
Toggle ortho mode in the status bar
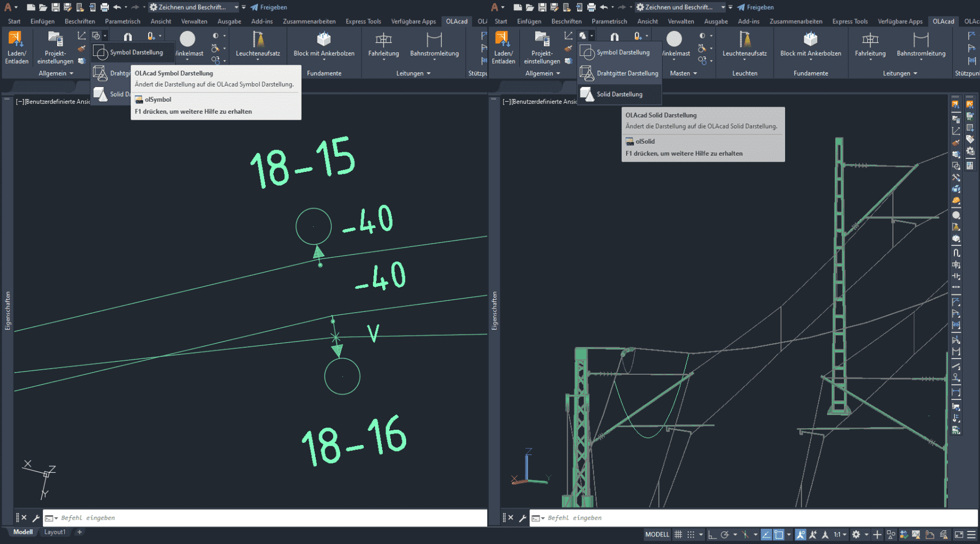click(x=712, y=535)
